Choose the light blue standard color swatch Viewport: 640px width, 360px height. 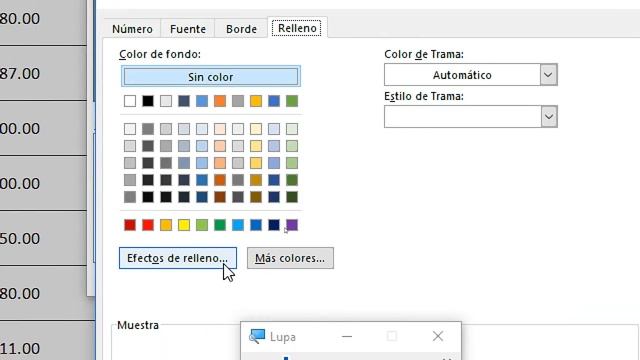238,225
